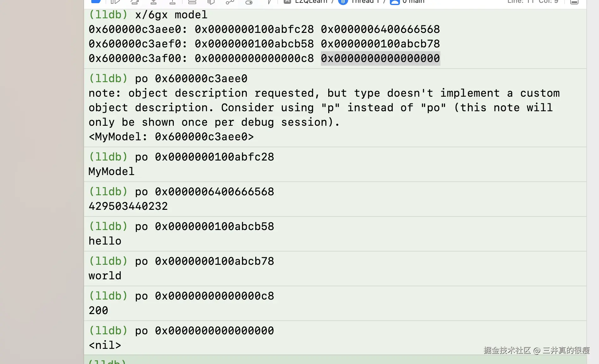The width and height of the screenshot is (599, 364).
Task: Click the last empty lldb prompt line
Action: (335, 360)
